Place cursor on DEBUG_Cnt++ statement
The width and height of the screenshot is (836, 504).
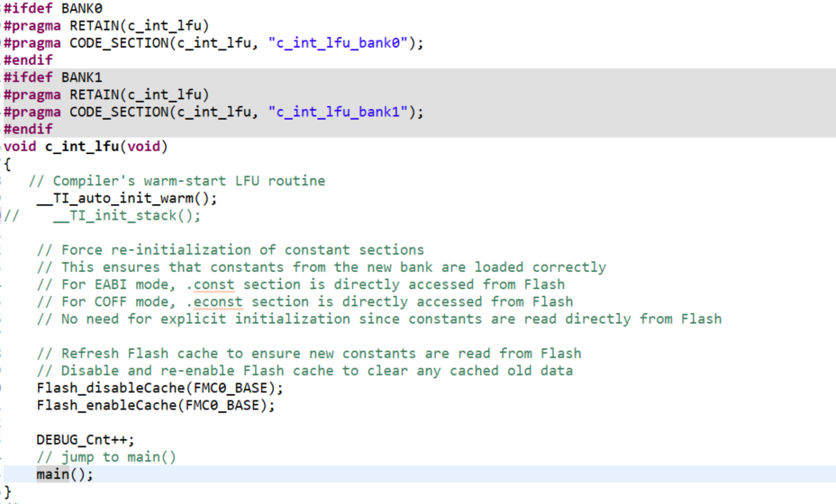[x=86, y=439]
